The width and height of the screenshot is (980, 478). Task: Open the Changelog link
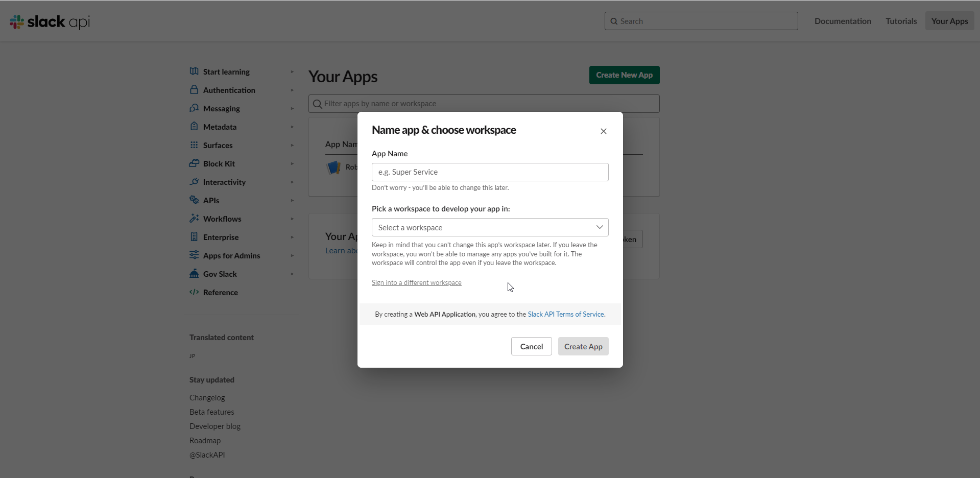pyautogui.click(x=207, y=397)
